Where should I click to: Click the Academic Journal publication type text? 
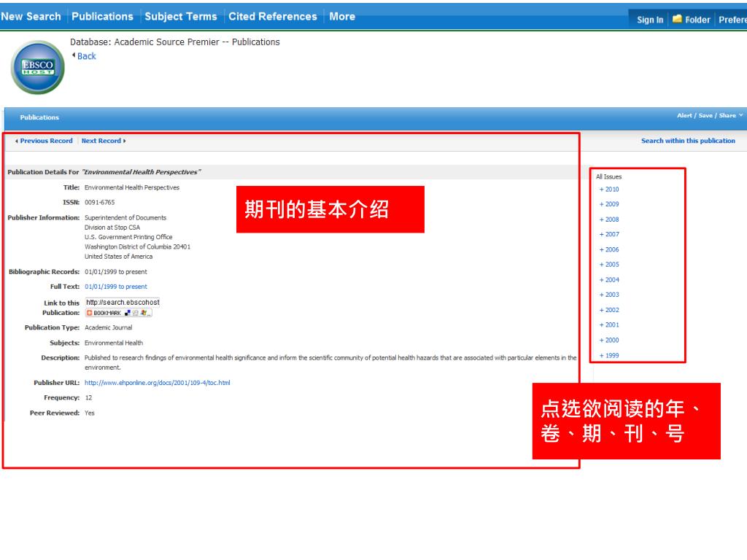(108, 327)
